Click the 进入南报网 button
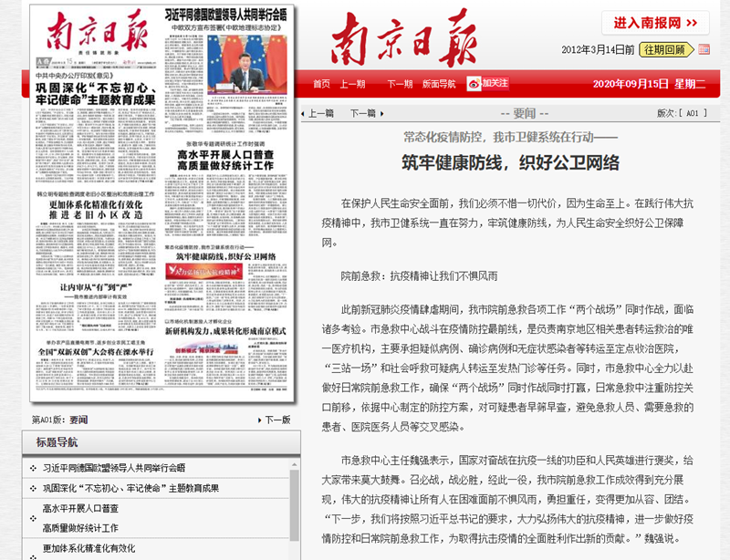The width and height of the screenshot is (730, 560). 655,25
